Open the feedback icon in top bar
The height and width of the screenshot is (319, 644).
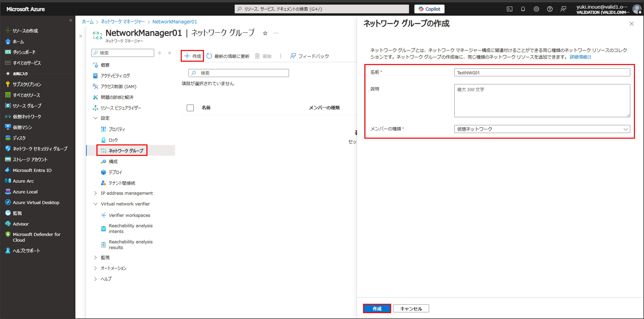point(563,9)
